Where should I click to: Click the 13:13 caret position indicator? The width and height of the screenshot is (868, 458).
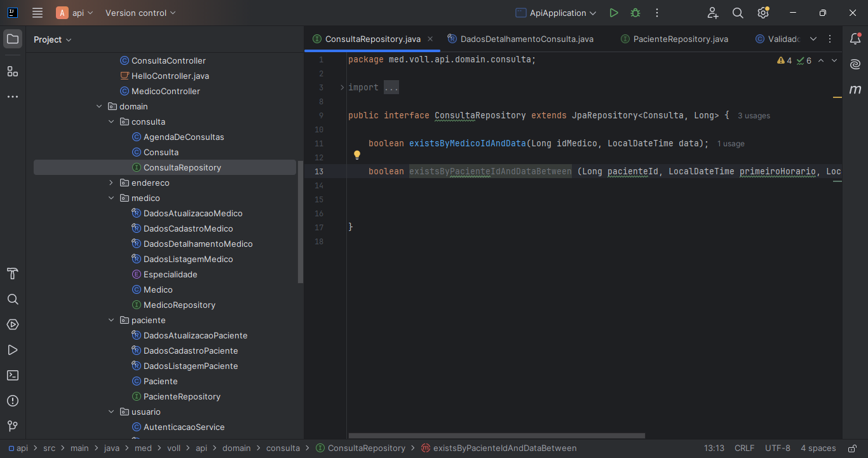click(714, 448)
